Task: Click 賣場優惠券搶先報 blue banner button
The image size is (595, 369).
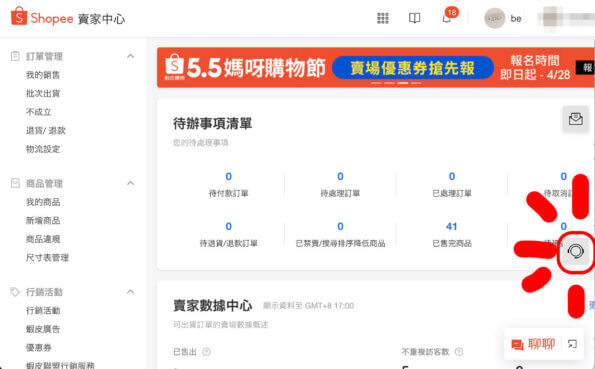Action: (413, 68)
